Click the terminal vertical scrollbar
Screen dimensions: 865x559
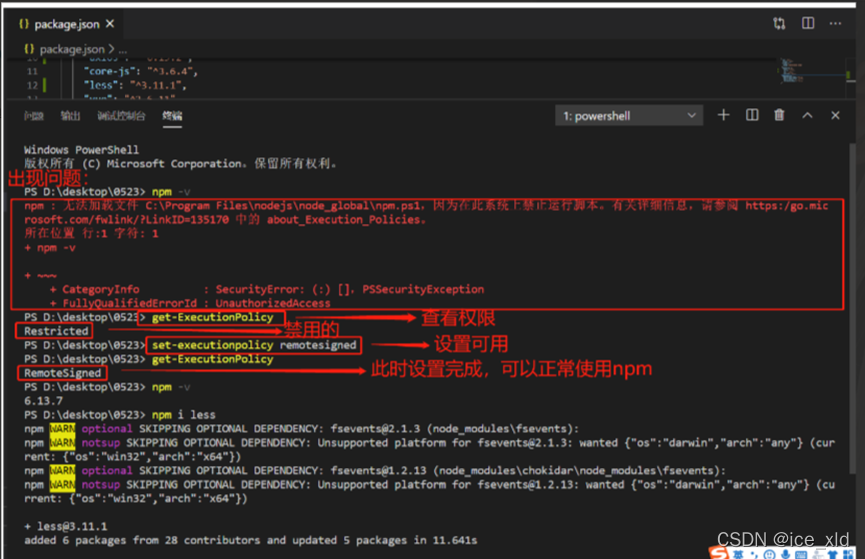coord(852,309)
